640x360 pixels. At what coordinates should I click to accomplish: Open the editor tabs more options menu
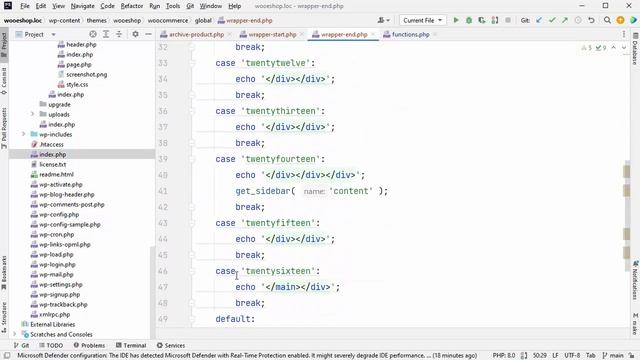624,34
